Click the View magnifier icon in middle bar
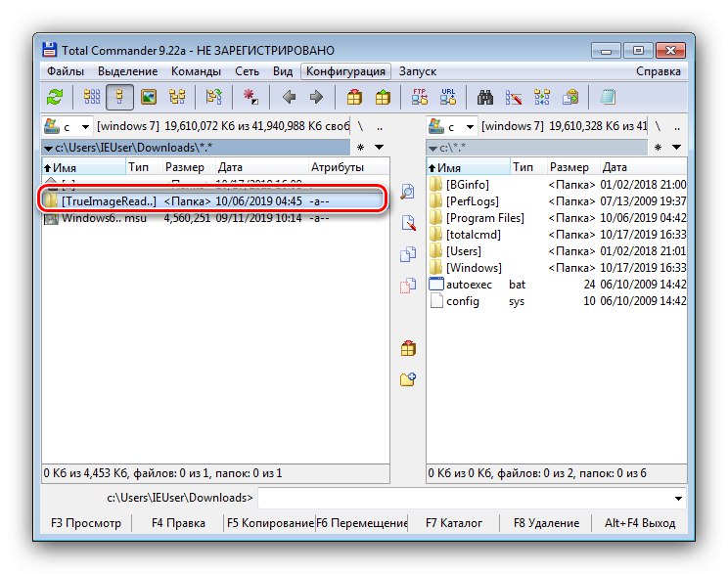This screenshot has height=574, width=728. coord(408,192)
